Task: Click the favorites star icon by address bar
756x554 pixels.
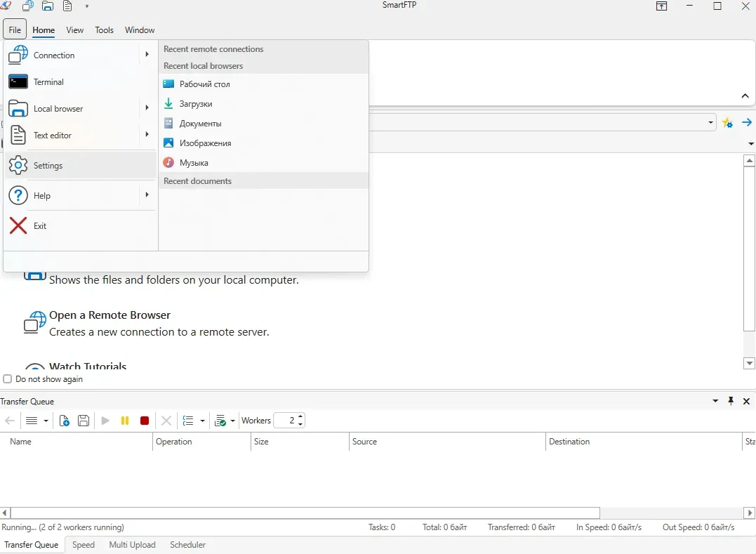Action: [x=727, y=123]
